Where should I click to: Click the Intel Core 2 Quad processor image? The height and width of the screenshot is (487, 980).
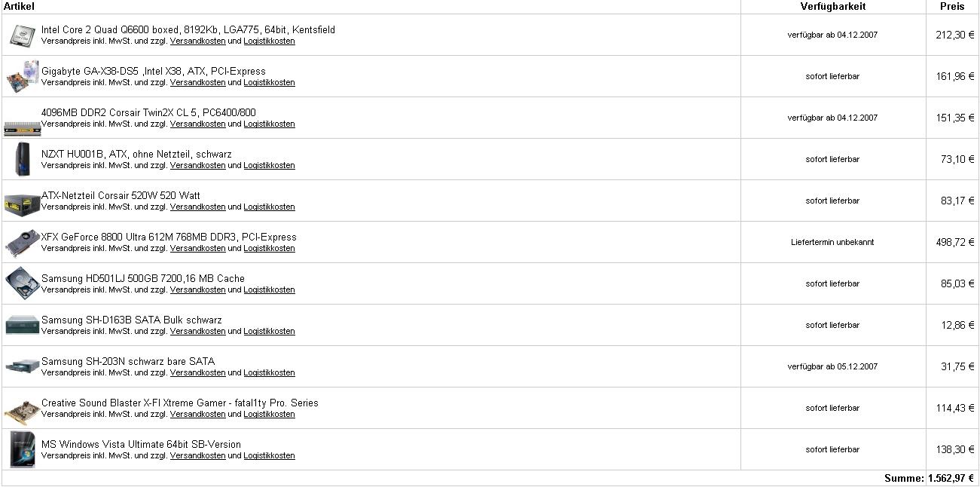coord(23,35)
